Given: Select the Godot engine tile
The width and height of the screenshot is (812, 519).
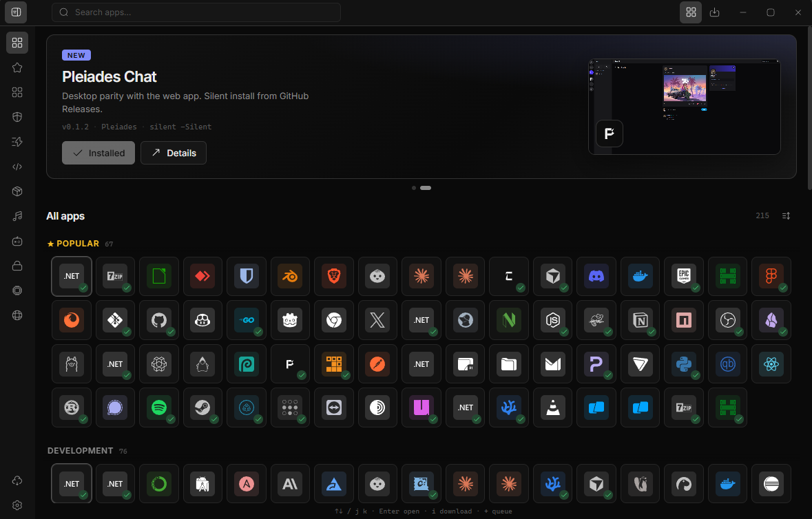Looking at the screenshot, I should [x=290, y=320].
